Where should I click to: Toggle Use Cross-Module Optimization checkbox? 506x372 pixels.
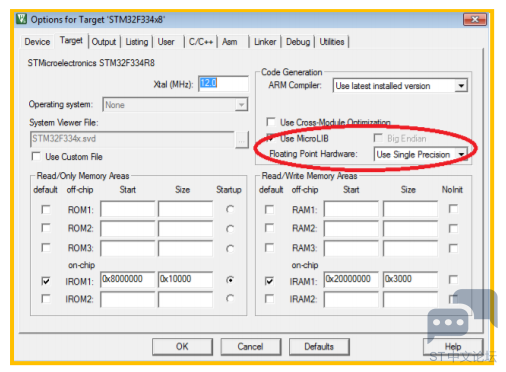[x=271, y=122]
